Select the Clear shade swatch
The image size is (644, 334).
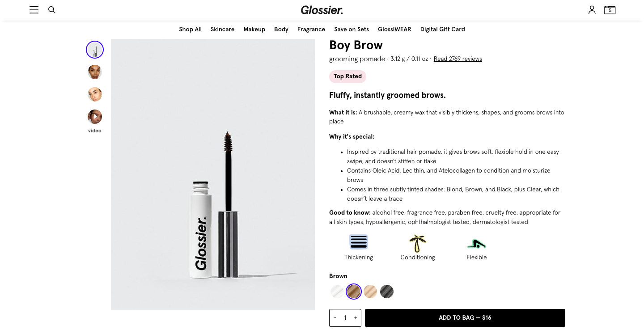pos(337,292)
